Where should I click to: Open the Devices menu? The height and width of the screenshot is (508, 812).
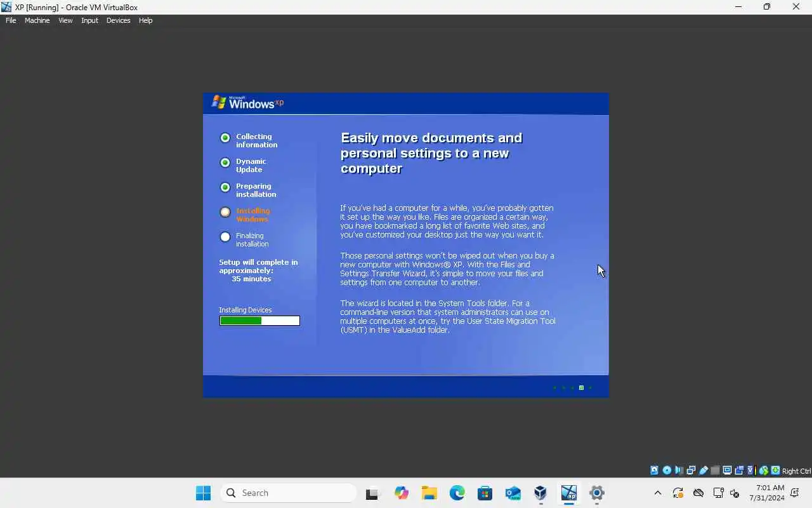[x=118, y=20]
